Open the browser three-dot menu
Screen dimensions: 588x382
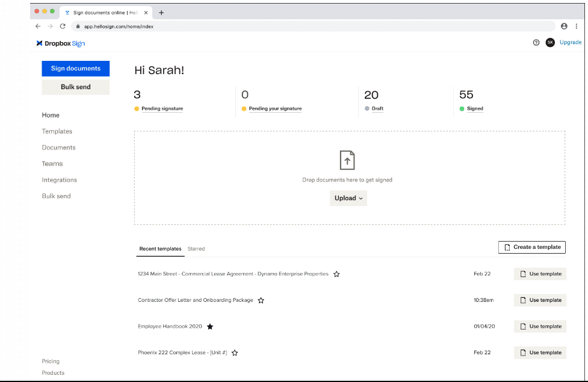pyautogui.click(x=576, y=26)
